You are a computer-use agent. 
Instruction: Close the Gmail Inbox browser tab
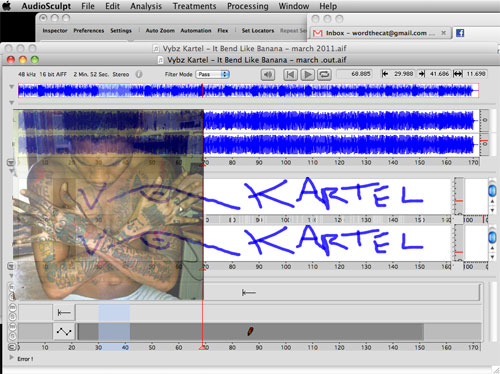tap(443, 33)
